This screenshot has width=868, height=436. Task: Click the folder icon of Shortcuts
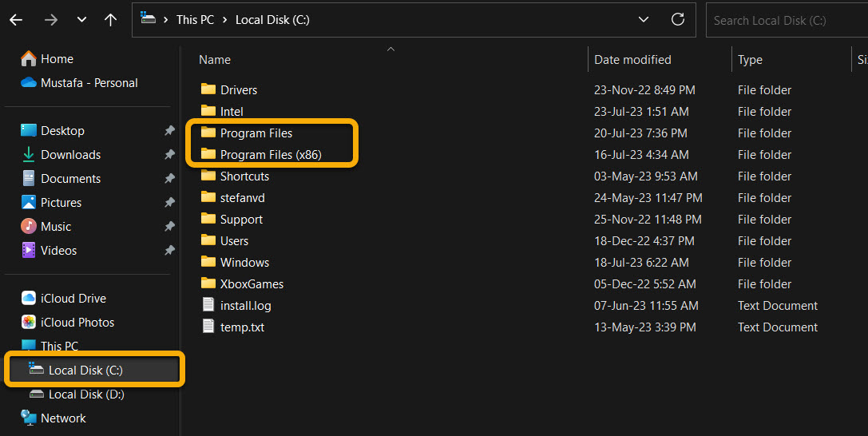click(x=208, y=176)
